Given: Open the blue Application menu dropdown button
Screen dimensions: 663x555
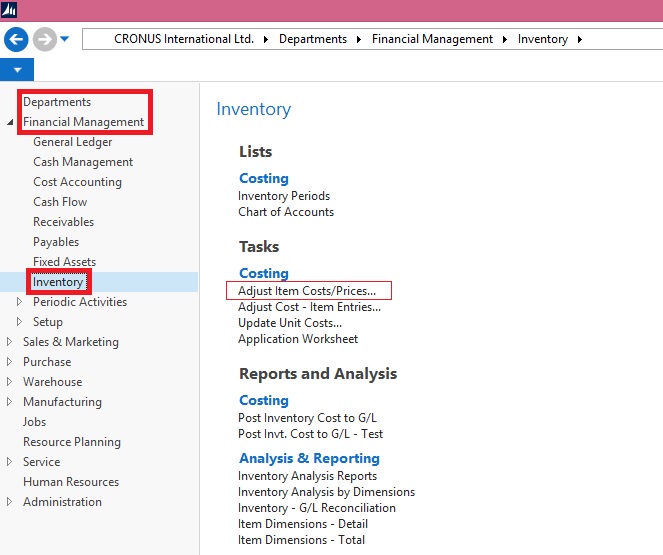Looking at the screenshot, I should coord(17,71).
